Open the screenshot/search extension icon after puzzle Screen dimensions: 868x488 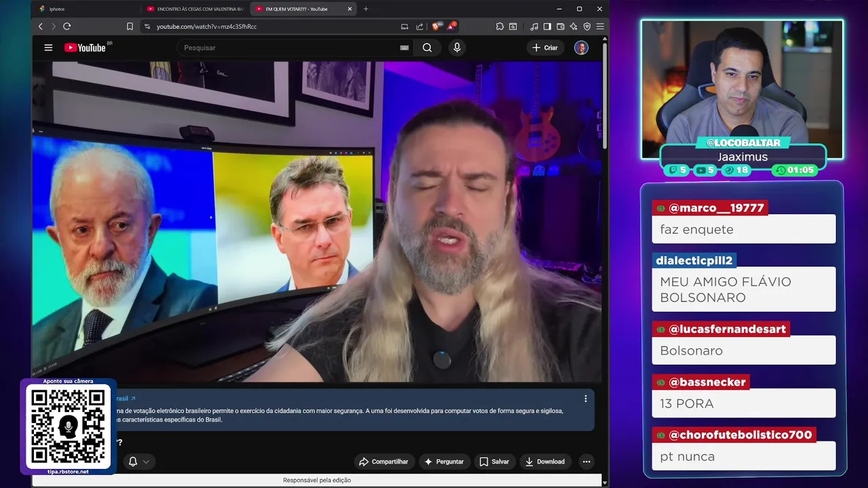point(513,26)
